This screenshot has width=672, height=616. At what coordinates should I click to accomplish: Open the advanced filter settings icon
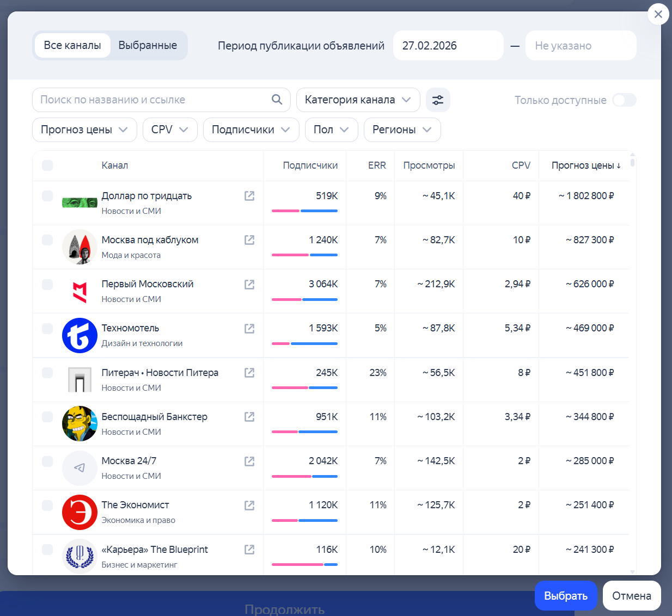438,100
